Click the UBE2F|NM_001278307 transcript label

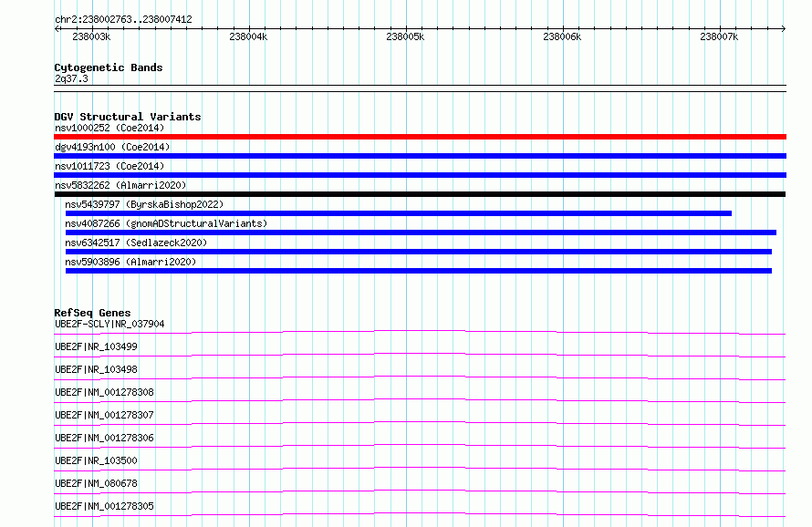coord(104,415)
